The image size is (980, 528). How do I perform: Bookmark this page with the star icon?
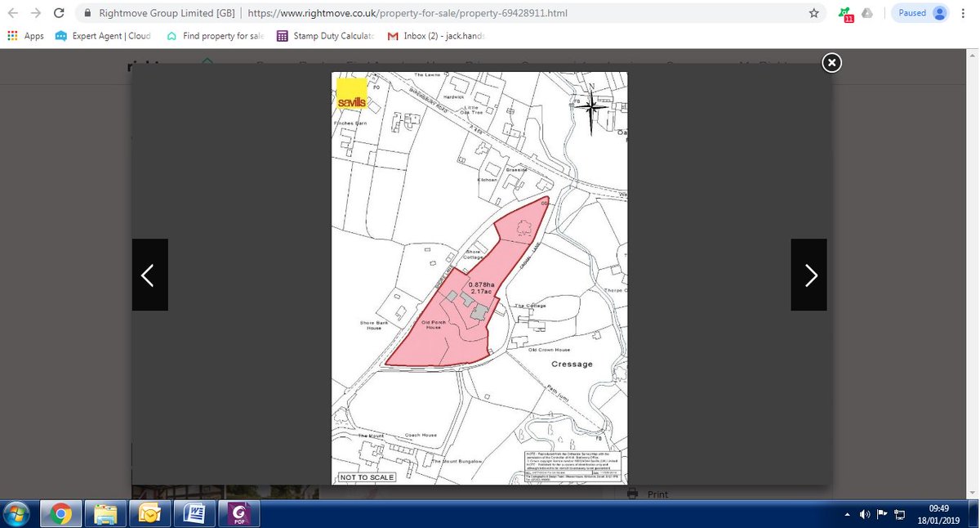(x=813, y=13)
